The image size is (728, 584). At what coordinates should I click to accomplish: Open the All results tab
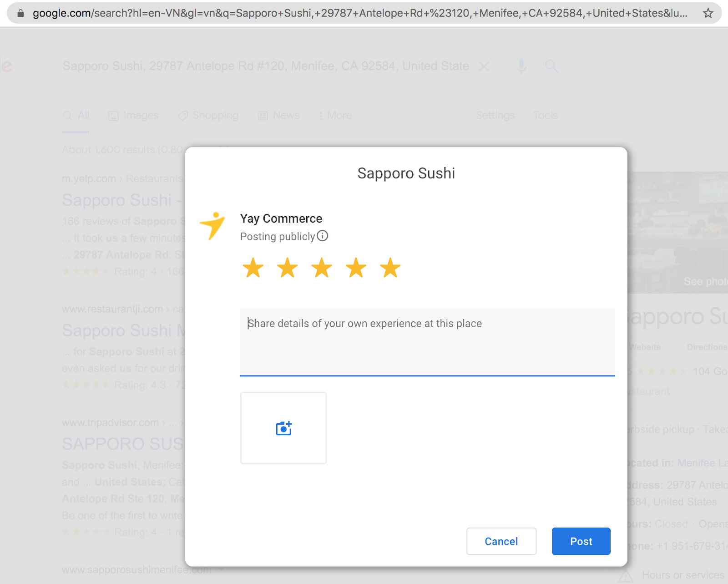pyautogui.click(x=76, y=116)
